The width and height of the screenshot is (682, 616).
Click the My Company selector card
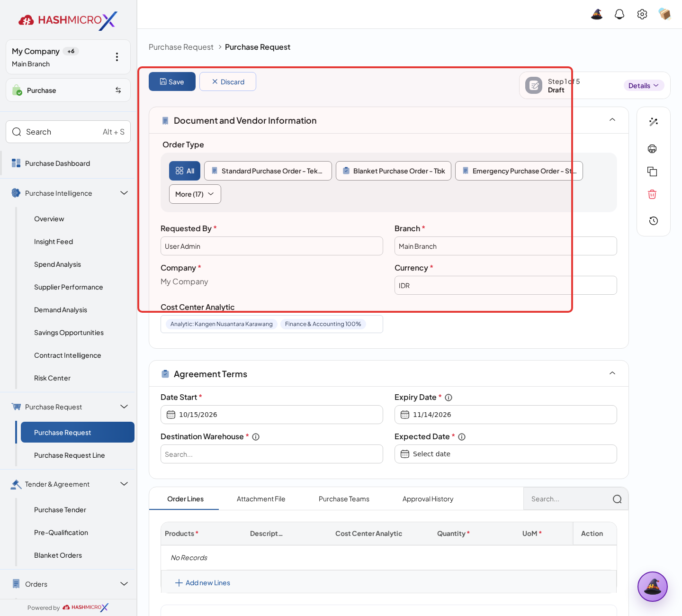point(68,57)
